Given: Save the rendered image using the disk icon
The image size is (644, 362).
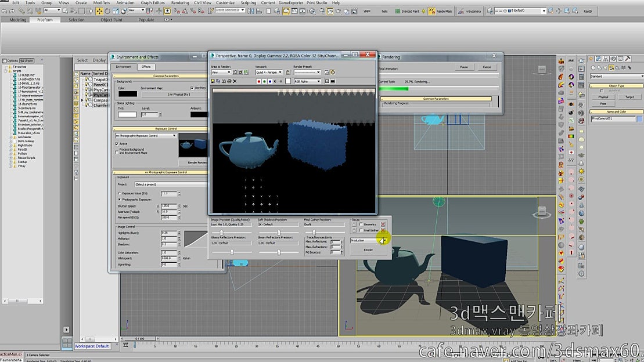Looking at the screenshot, I should pyautogui.click(x=213, y=81).
